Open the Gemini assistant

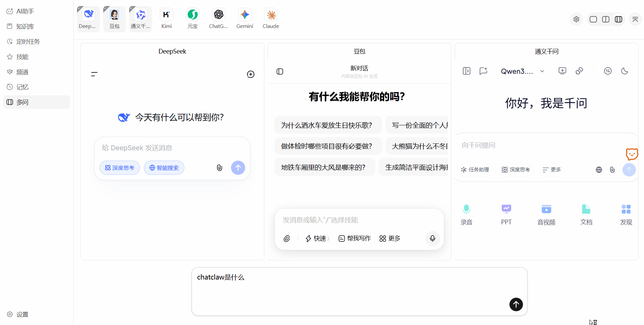pyautogui.click(x=244, y=14)
